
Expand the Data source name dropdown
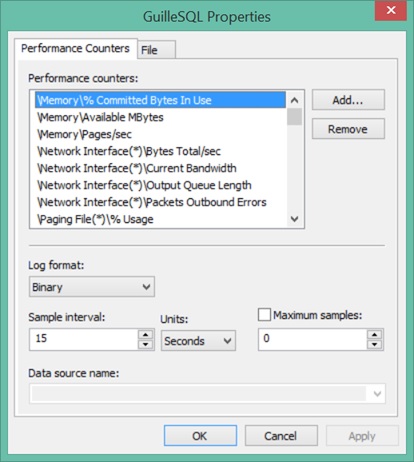[207, 394]
